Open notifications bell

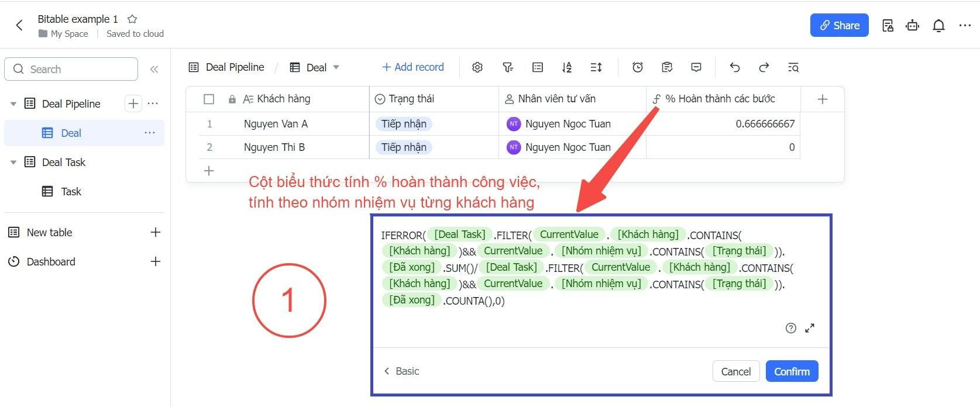coord(939,25)
